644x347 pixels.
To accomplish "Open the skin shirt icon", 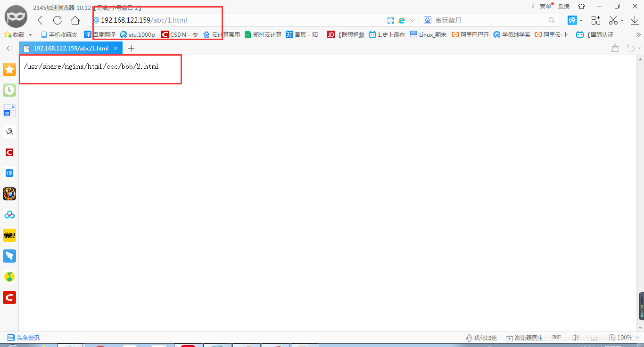I will [581, 7].
